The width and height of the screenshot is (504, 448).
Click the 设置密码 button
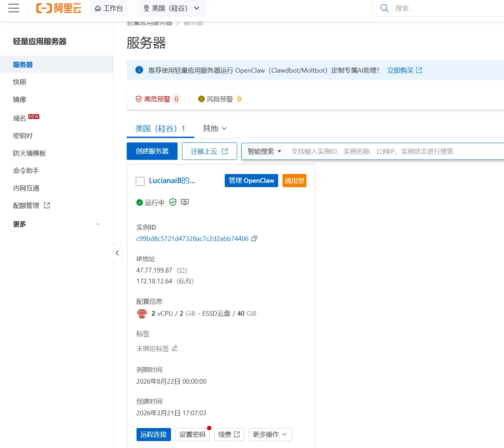(192, 435)
